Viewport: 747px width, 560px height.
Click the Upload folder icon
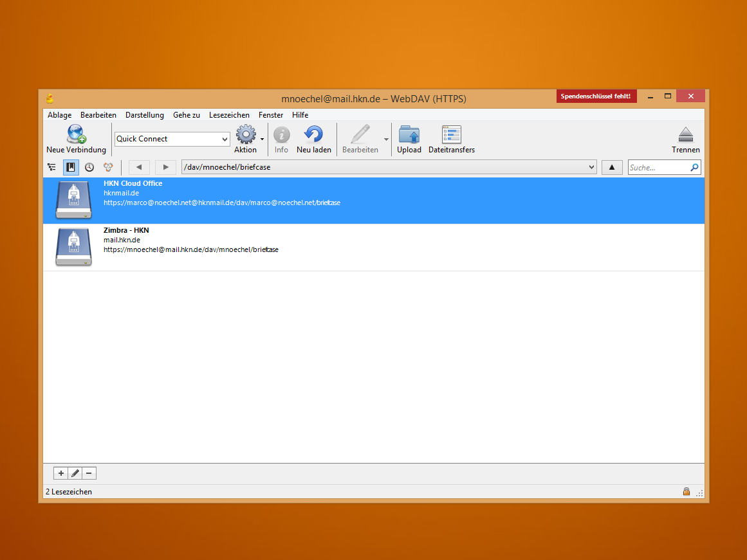point(409,134)
